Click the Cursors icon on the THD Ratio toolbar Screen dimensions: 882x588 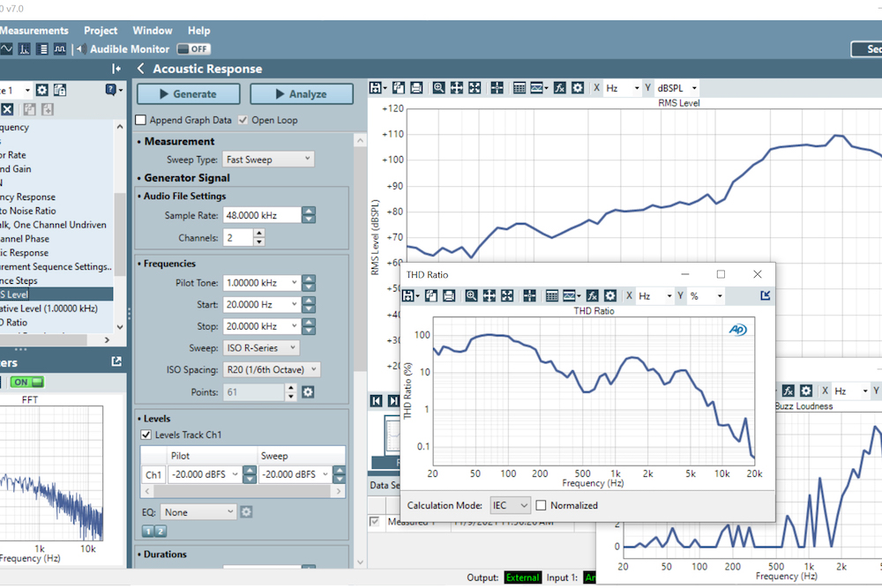529,295
